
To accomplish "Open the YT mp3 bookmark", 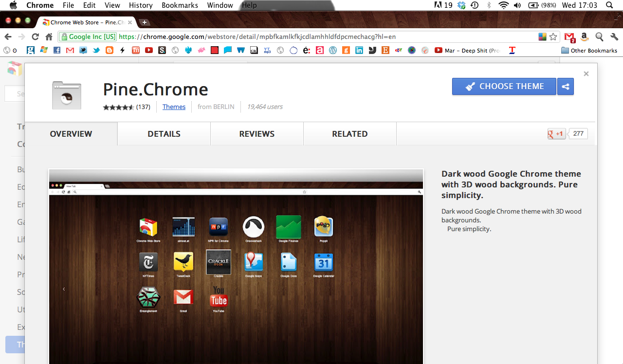I will [267, 50].
